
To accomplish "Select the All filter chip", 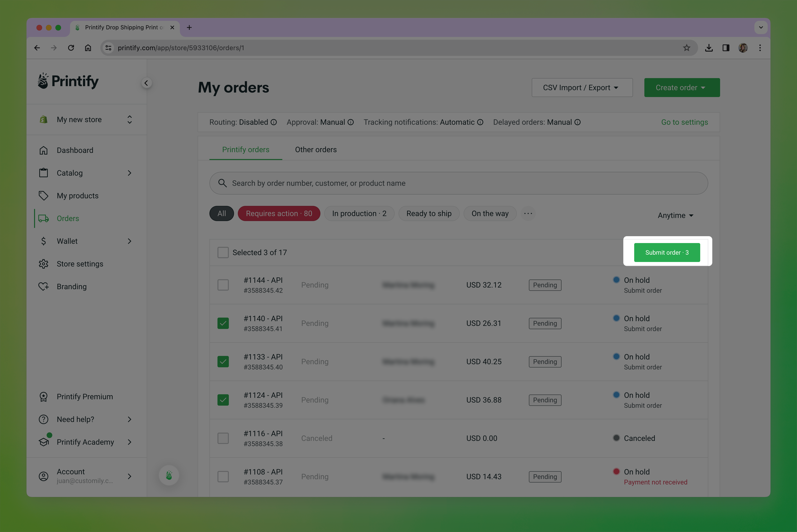I will point(221,213).
